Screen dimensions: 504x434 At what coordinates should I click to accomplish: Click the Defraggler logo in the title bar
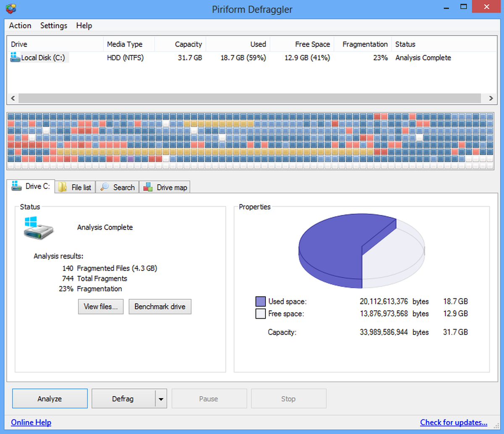[10, 8]
